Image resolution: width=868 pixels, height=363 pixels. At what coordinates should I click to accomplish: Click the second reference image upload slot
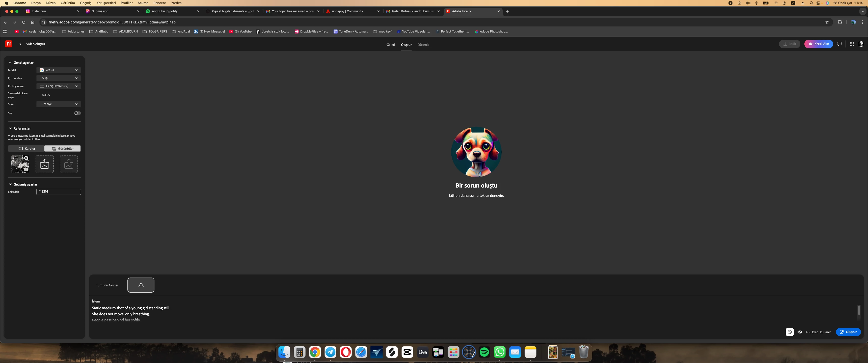pos(44,164)
